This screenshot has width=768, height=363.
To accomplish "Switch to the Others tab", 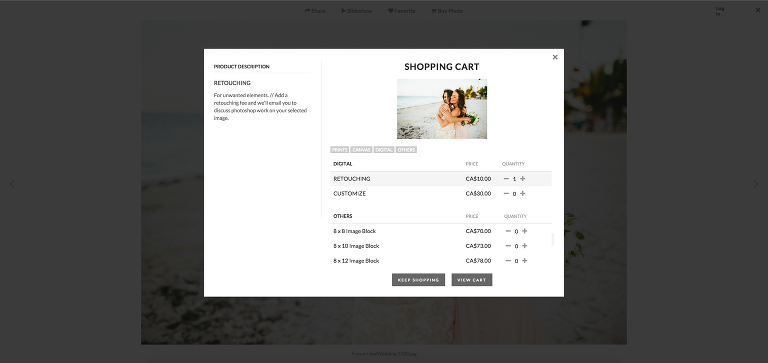I will click(x=407, y=150).
